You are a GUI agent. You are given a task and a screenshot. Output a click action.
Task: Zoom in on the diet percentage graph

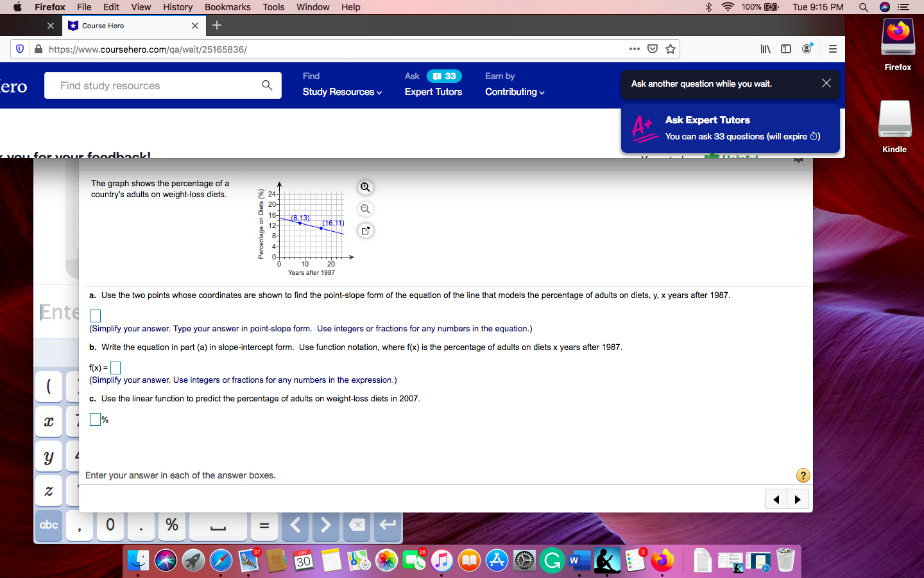pos(365,187)
